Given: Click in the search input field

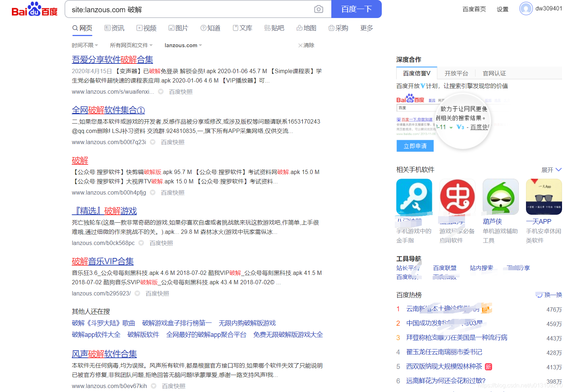Looking at the screenshot, I should coord(187,9).
